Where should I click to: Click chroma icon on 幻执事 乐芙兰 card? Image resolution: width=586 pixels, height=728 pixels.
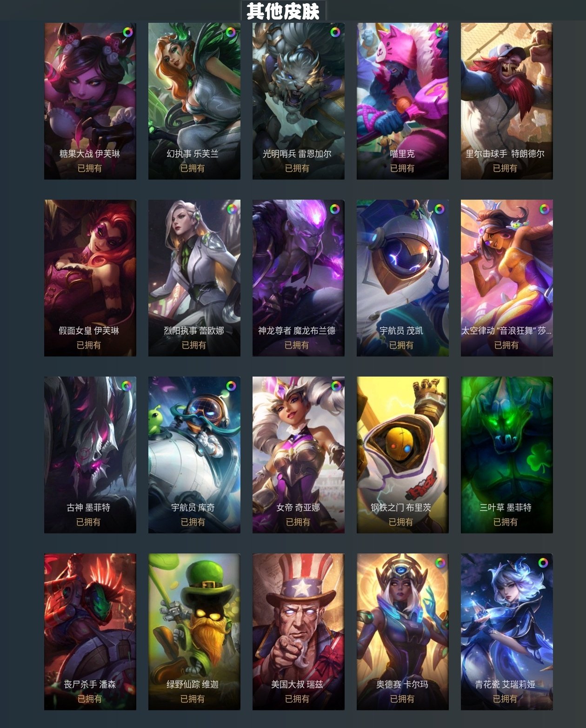pos(231,32)
